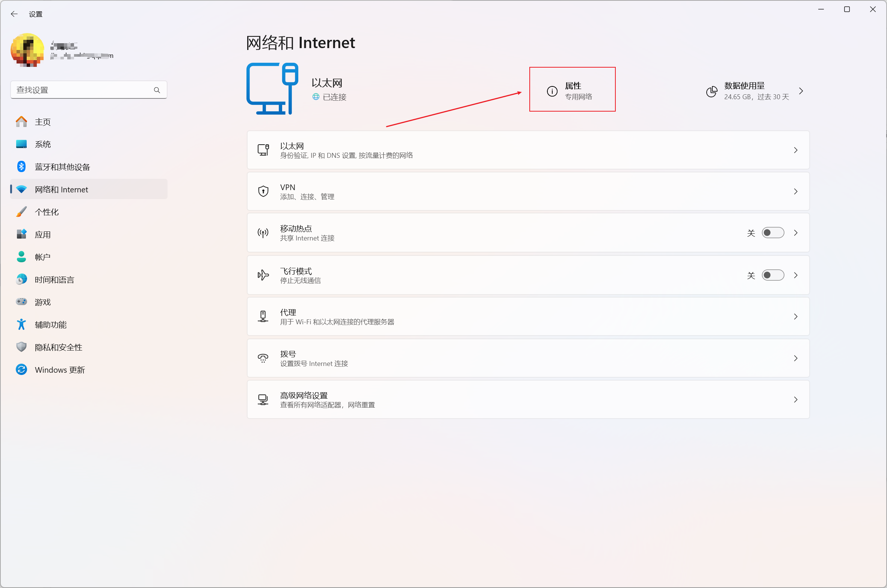This screenshot has height=588, width=887.
Task: Open 以太网 settings row
Action: click(x=528, y=150)
